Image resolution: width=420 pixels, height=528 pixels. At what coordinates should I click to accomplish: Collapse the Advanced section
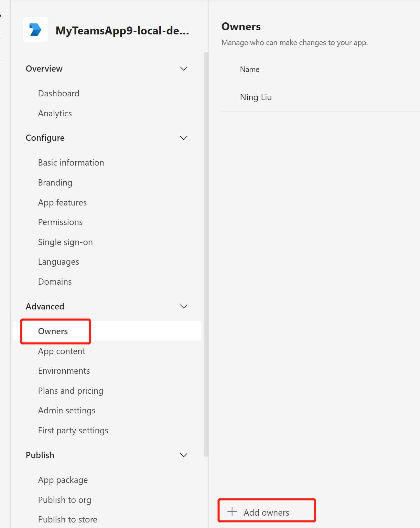coord(184,306)
